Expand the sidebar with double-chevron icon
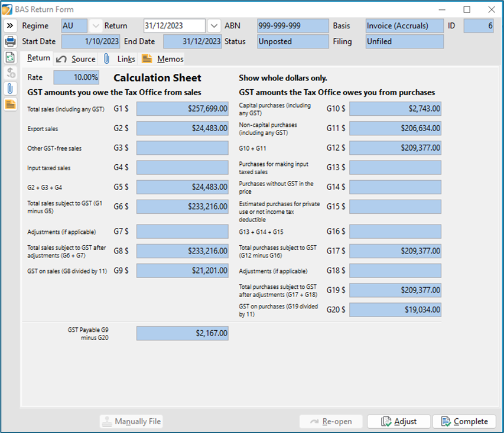The height and width of the screenshot is (433, 504). [10, 26]
